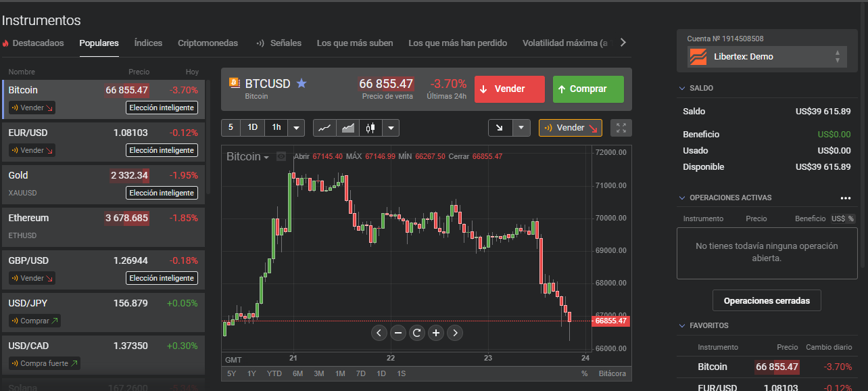Switch to the Criptomonedas tab
This screenshot has height=391, width=868.
pos(208,43)
